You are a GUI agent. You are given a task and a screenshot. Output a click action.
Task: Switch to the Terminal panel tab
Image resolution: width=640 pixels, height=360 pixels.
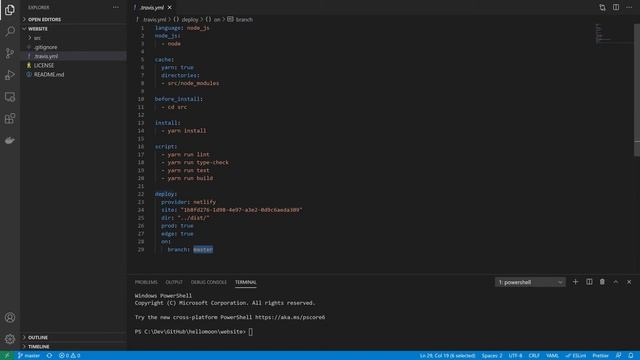click(246, 282)
